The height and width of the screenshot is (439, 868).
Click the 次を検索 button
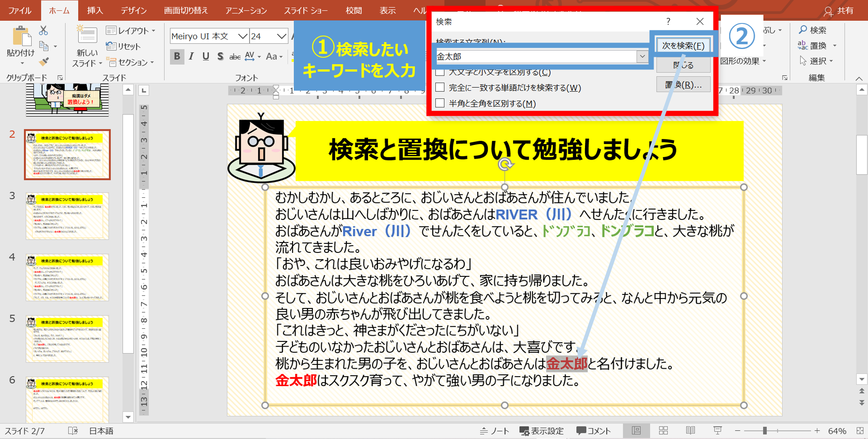click(683, 46)
